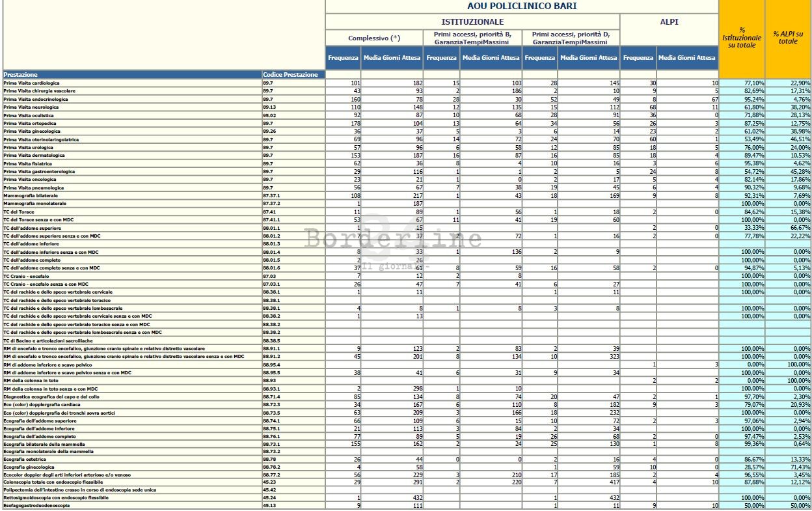Select the Prima Visita oculistica row
Image resolution: width=812 pixels, height=511 pixels.
pos(30,115)
